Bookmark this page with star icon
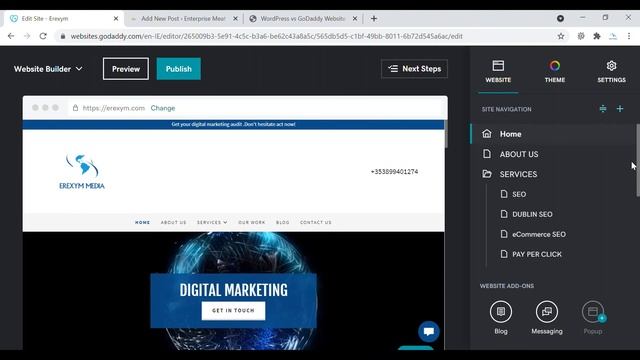 click(561, 36)
